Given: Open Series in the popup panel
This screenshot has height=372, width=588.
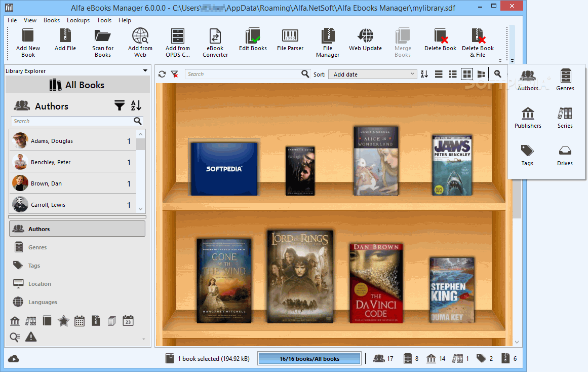Looking at the screenshot, I should pos(565,118).
